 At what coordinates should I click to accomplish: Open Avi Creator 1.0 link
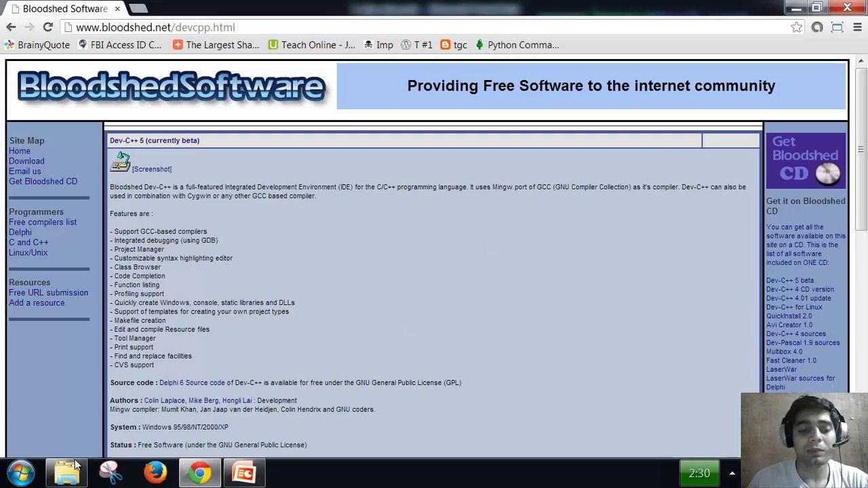(x=789, y=325)
